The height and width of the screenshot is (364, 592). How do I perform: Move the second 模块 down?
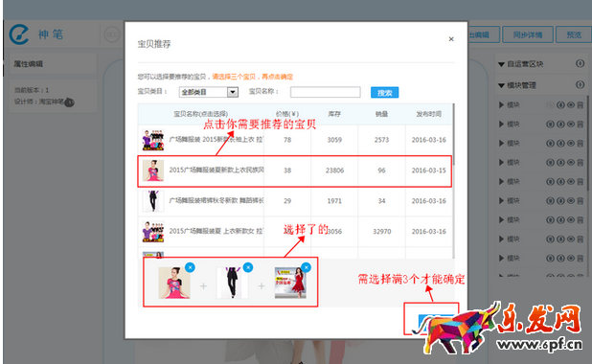[560, 124]
